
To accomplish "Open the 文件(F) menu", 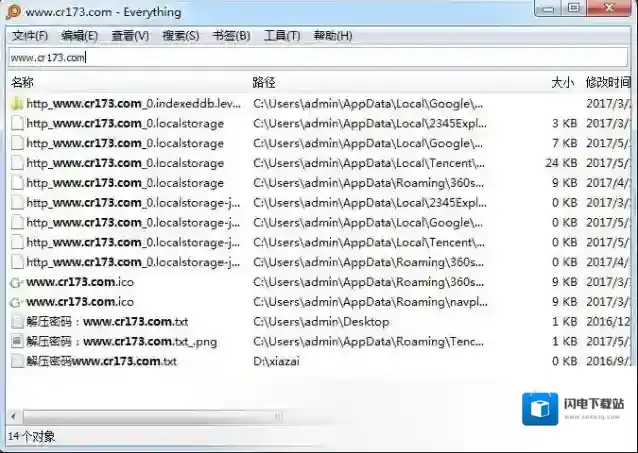I will (30, 36).
